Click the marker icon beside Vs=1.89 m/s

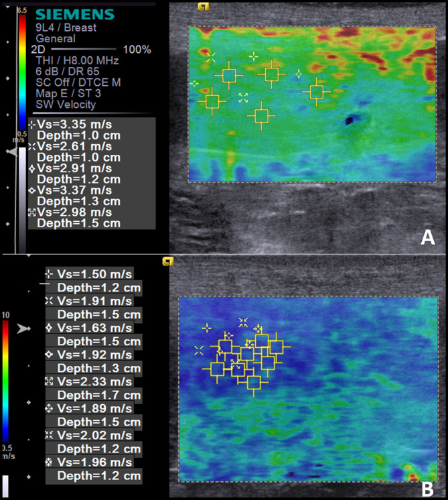tap(49, 408)
